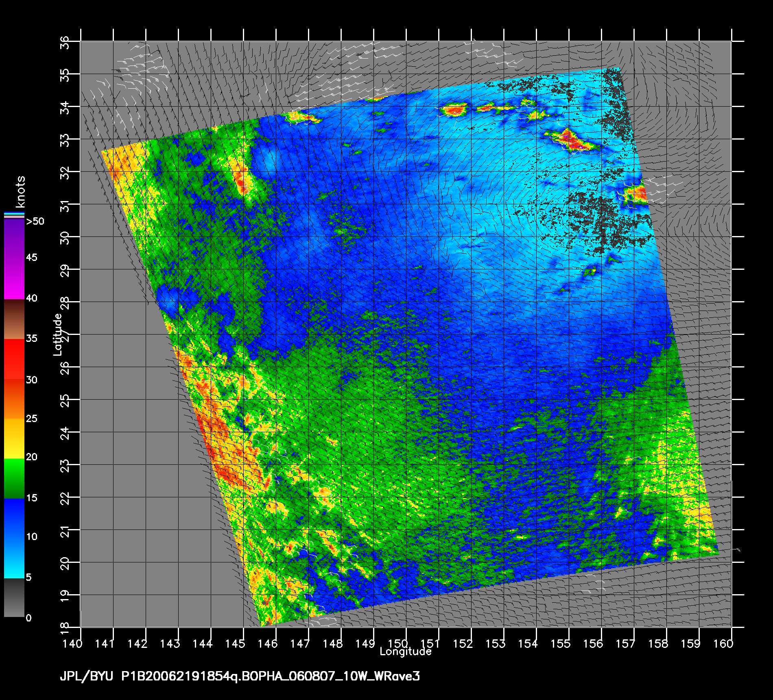Click the blue 10-15 knots colorbar segment

(14, 518)
